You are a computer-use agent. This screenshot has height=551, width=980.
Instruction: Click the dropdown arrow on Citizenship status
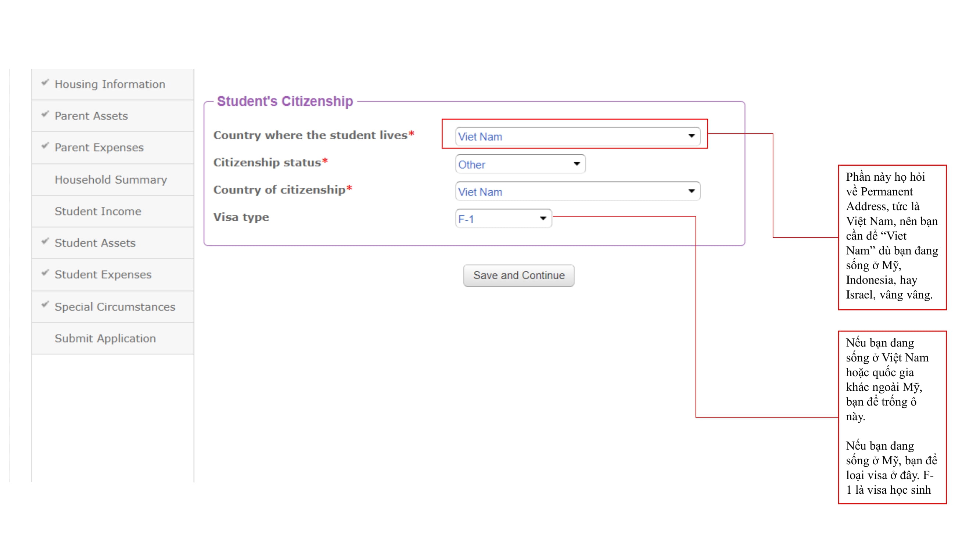(x=577, y=164)
